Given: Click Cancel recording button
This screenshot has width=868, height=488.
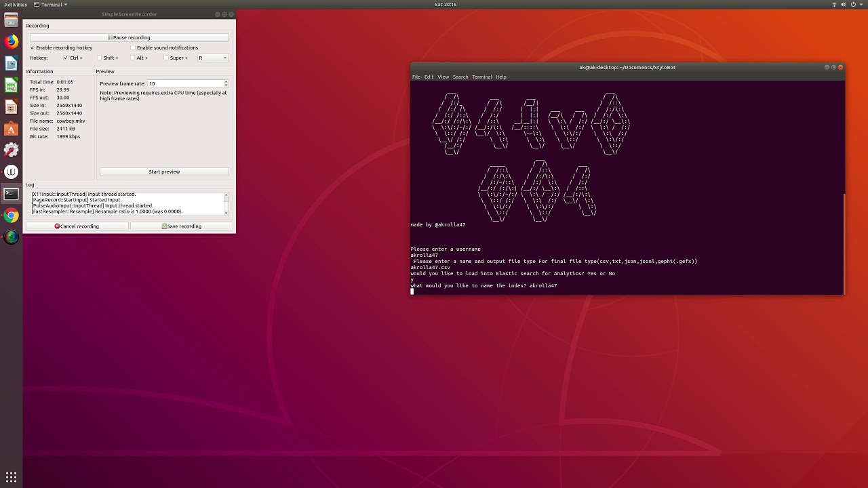Looking at the screenshot, I should pyautogui.click(x=77, y=226).
